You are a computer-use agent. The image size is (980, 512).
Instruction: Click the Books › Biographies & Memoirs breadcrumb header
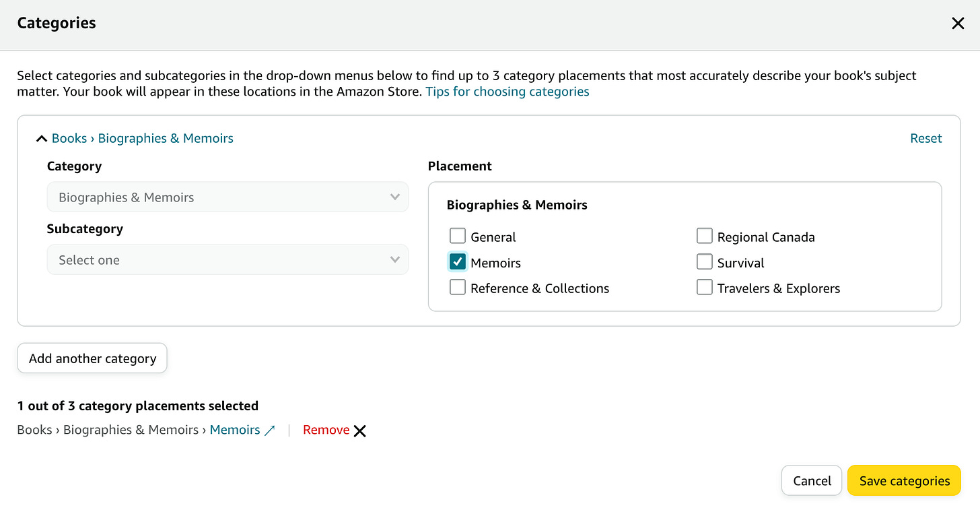143,138
